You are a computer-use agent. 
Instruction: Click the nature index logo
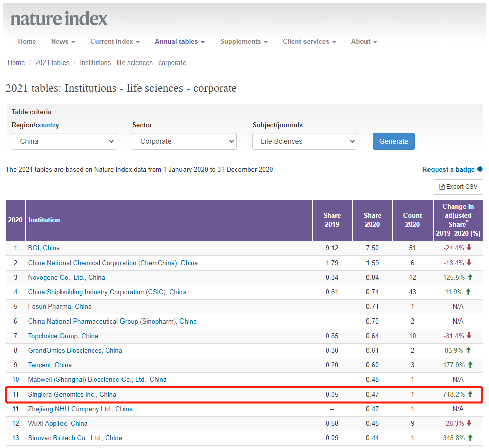tap(59, 19)
